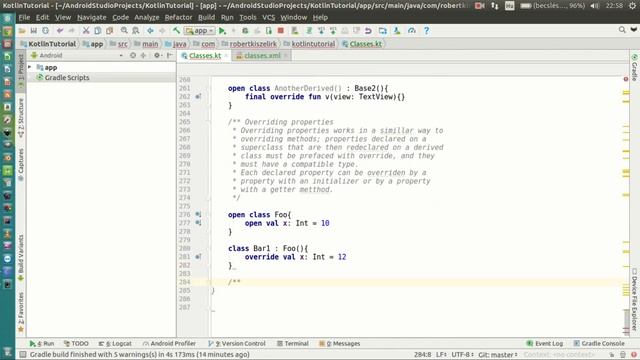
Task: Click the Save All toolbar icon
Action: click(33, 31)
